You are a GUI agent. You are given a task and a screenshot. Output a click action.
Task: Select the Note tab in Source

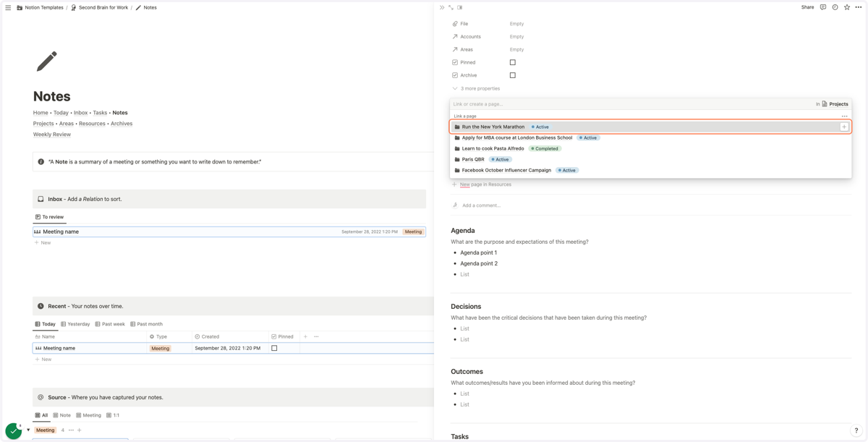(61, 415)
